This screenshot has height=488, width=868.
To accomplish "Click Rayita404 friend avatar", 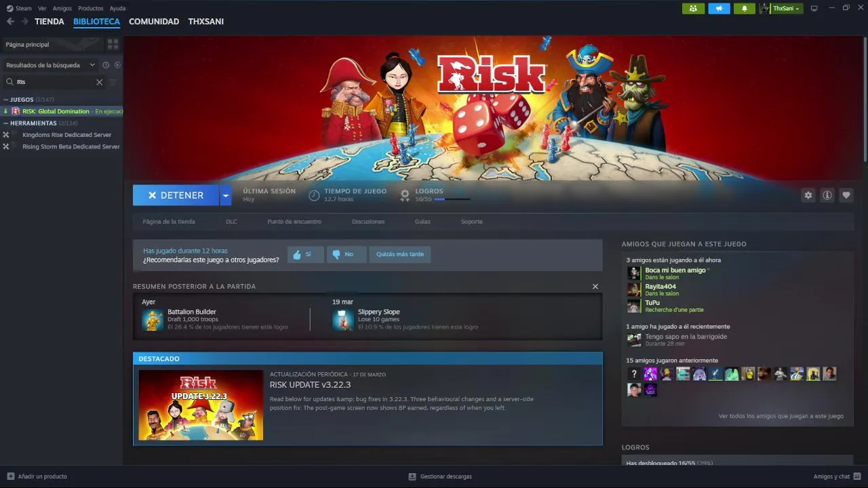I will pyautogui.click(x=634, y=289).
